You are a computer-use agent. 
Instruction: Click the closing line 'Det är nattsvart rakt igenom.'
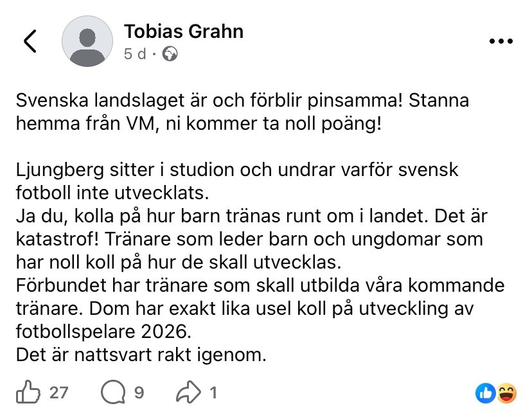[141, 355]
